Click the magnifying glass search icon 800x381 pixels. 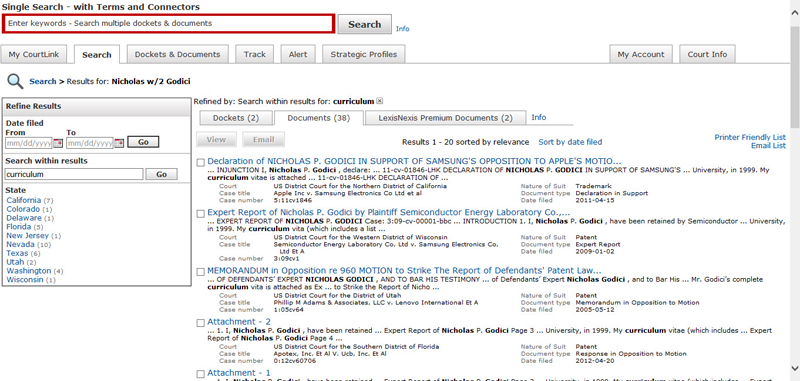tap(15, 82)
